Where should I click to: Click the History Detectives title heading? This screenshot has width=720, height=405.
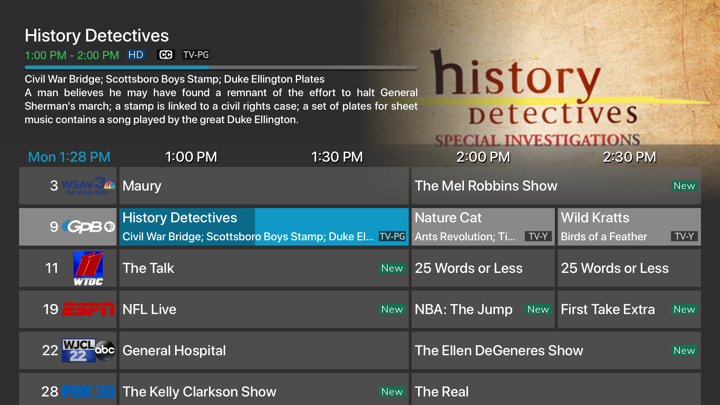coord(97,36)
